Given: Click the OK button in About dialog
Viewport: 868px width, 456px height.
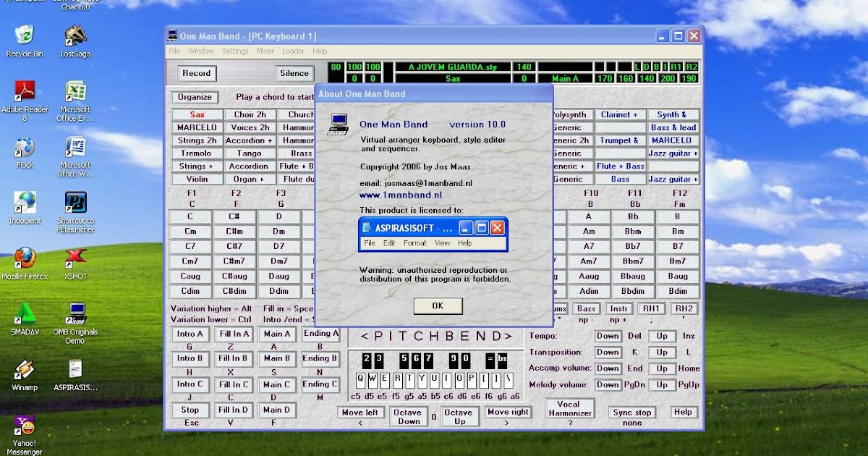Looking at the screenshot, I should click(x=438, y=305).
